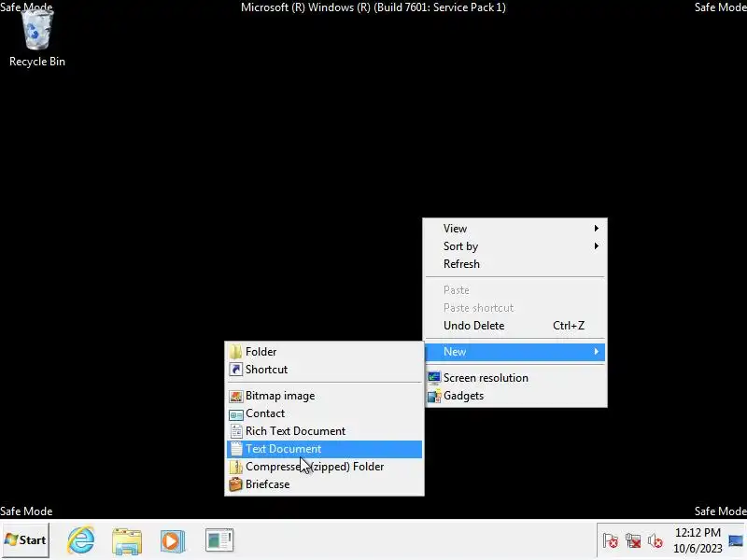Open Screen resolution settings
This screenshot has height=560, width=747.
(515, 378)
